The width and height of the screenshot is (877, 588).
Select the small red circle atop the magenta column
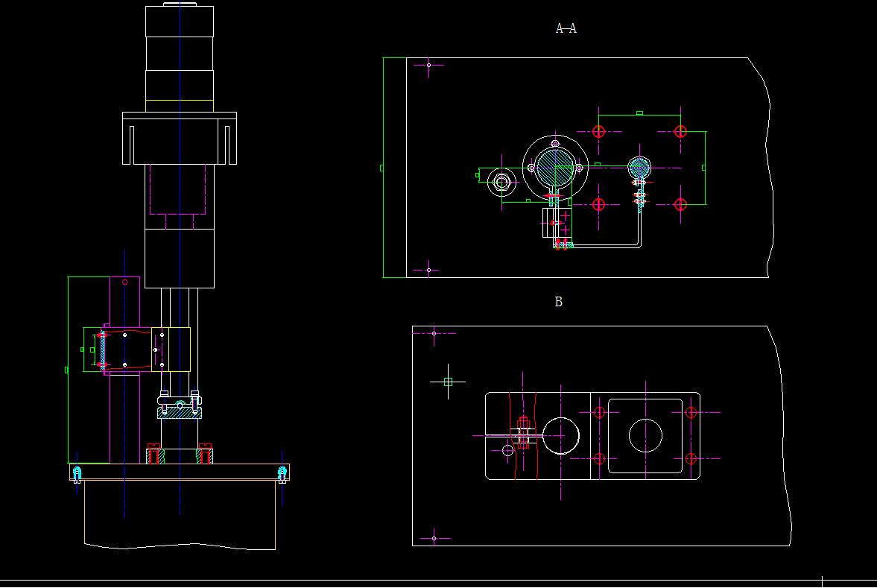point(124,282)
